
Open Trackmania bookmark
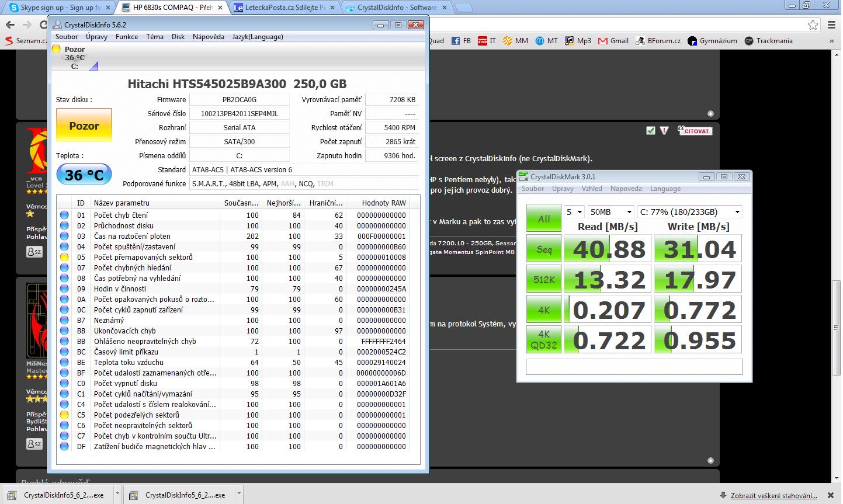768,41
